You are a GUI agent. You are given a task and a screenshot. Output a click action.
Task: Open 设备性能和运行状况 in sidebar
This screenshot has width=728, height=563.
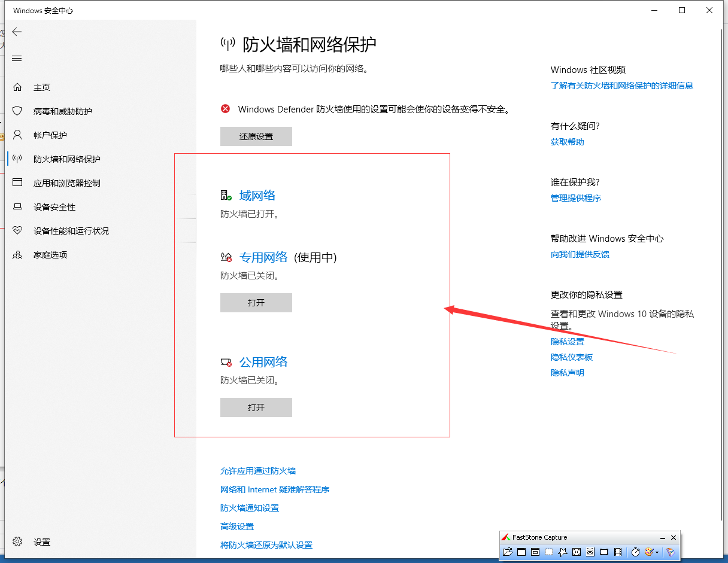coord(71,231)
